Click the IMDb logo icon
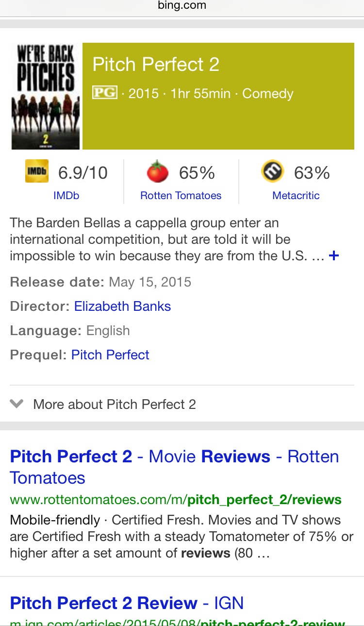This screenshot has height=626, width=364. [37, 171]
